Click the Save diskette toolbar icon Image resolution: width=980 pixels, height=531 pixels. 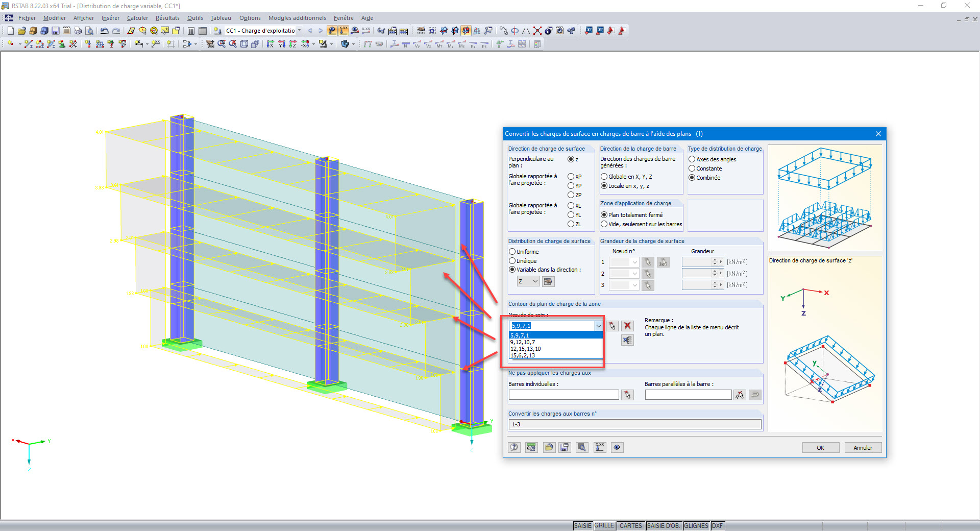(x=55, y=31)
